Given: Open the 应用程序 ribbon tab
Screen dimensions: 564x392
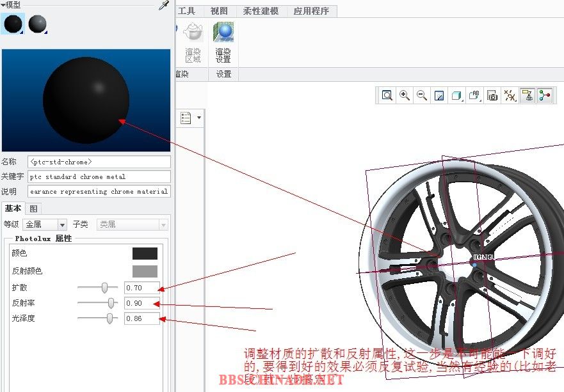Looking at the screenshot, I should (311, 11).
